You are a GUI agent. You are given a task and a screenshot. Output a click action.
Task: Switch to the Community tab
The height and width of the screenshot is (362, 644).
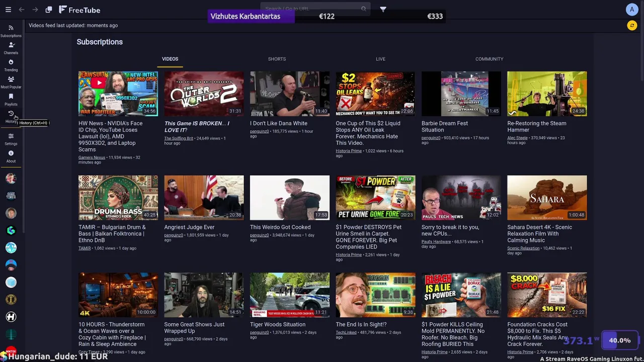pyautogui.click(x=489, y=59)
